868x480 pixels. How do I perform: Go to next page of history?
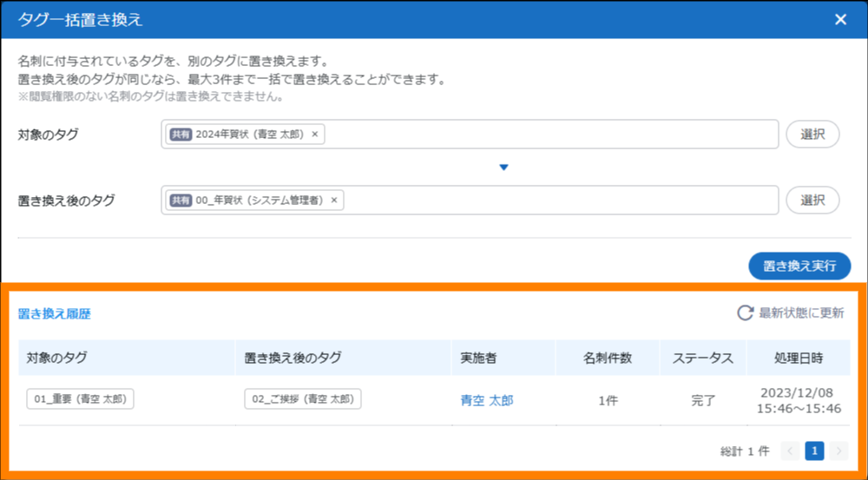(x=838, y=450)
